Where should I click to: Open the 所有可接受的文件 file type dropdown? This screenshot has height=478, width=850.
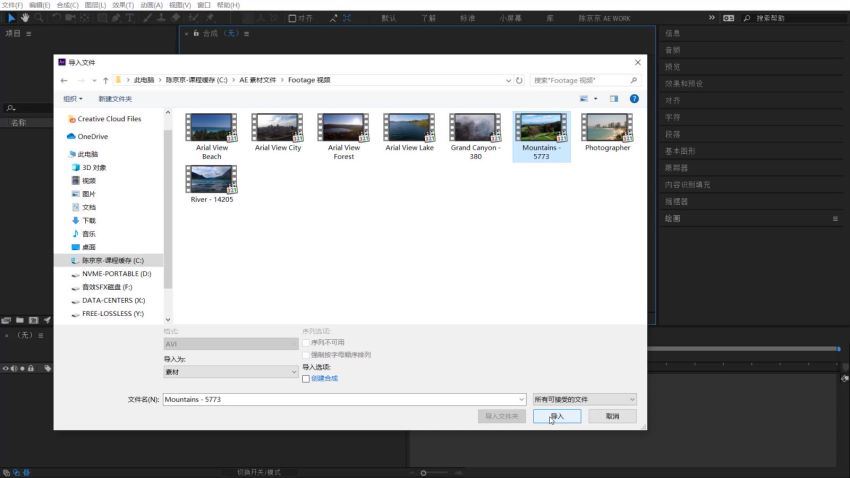tap(584, 399)
